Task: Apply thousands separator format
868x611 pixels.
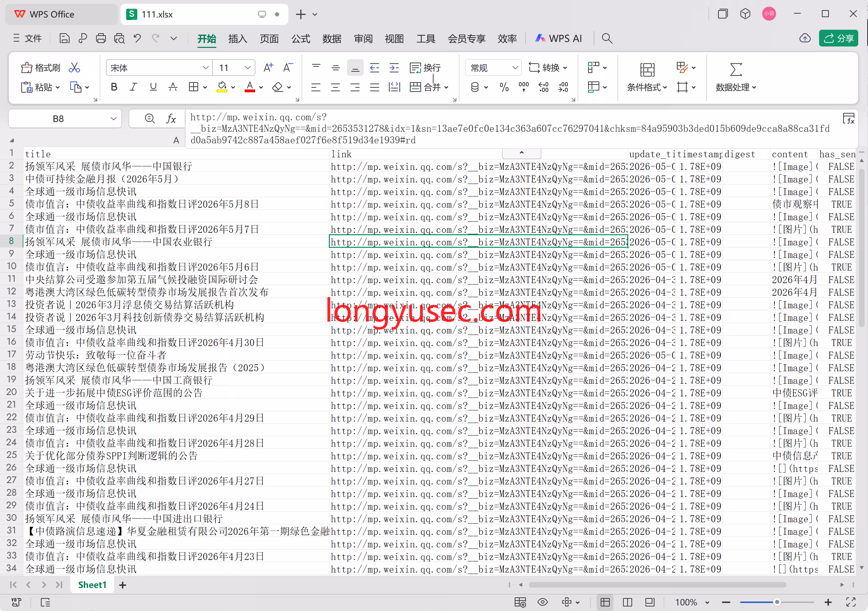Action: click(523, 87)
